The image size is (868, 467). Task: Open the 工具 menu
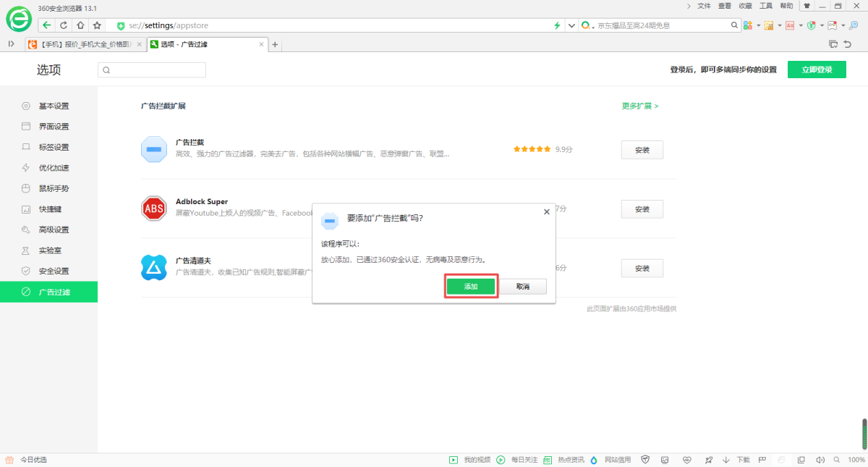766,6
